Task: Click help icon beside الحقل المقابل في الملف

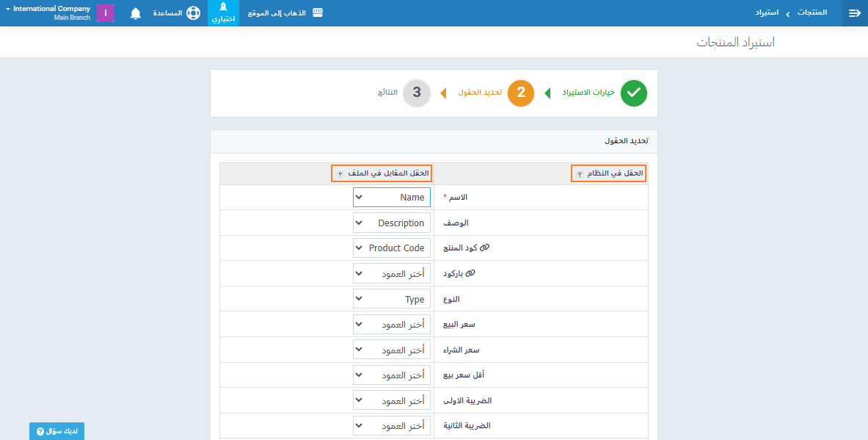Action: pyautogui.click(x=340, y=174)
